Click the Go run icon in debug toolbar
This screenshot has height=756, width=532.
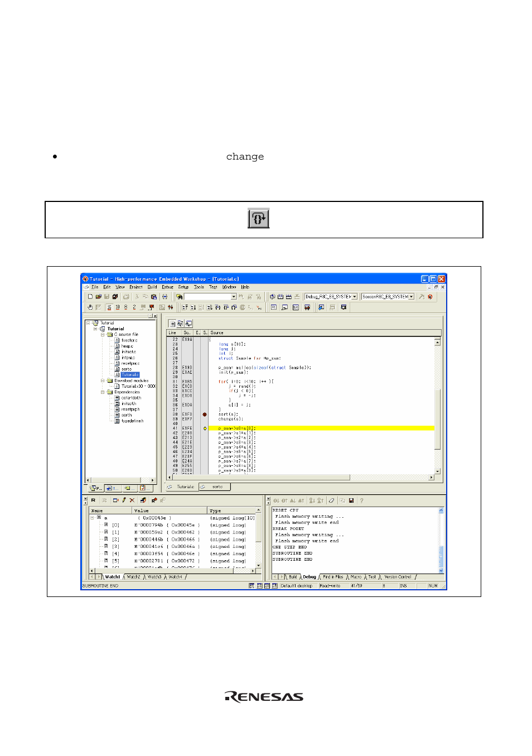coord(193,307)
